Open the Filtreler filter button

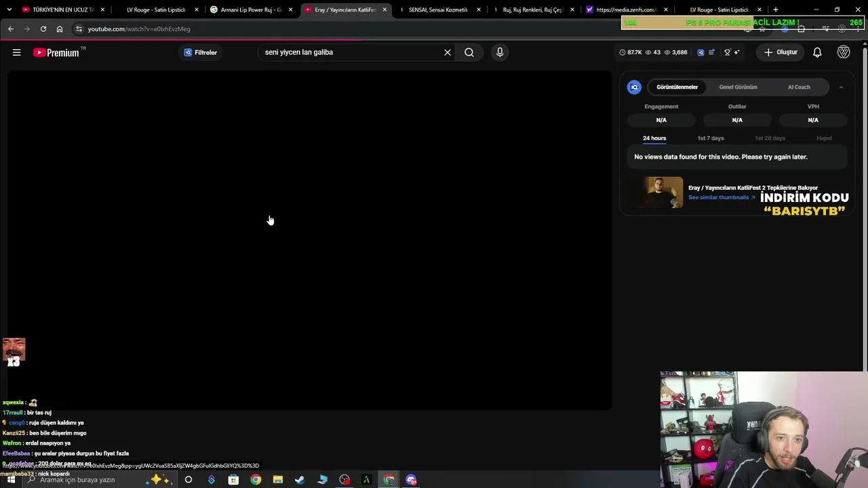click(x=201, y=52)
